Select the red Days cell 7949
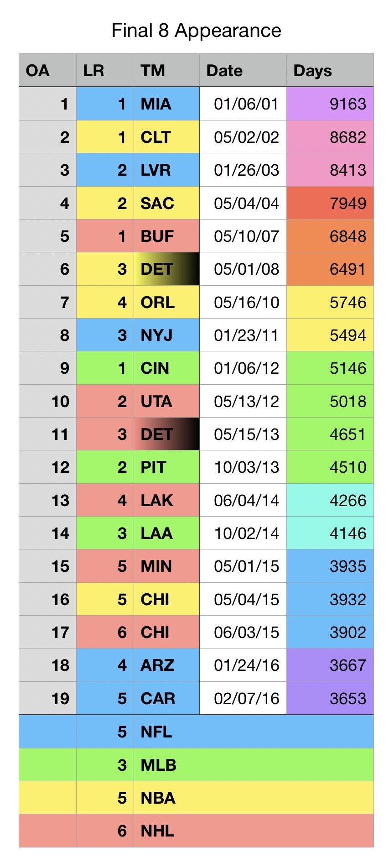The image size is (389, 868). tap(329, 203)
